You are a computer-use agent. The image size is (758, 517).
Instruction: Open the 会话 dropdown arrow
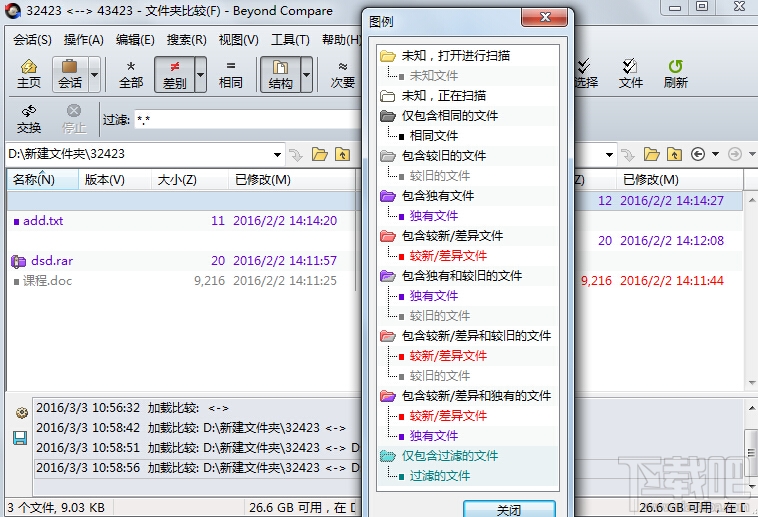pos(95,74)
